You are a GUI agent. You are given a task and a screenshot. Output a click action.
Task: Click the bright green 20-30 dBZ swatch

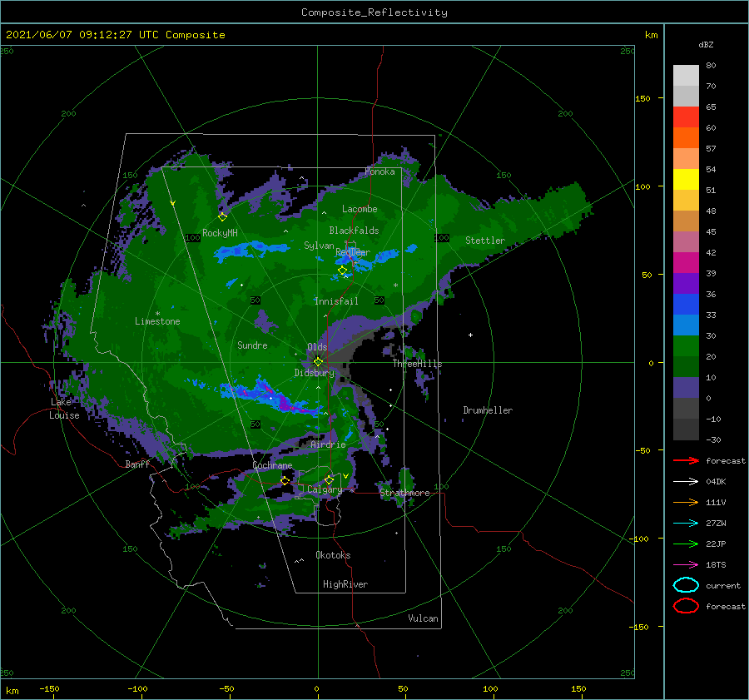coord(686,346)
